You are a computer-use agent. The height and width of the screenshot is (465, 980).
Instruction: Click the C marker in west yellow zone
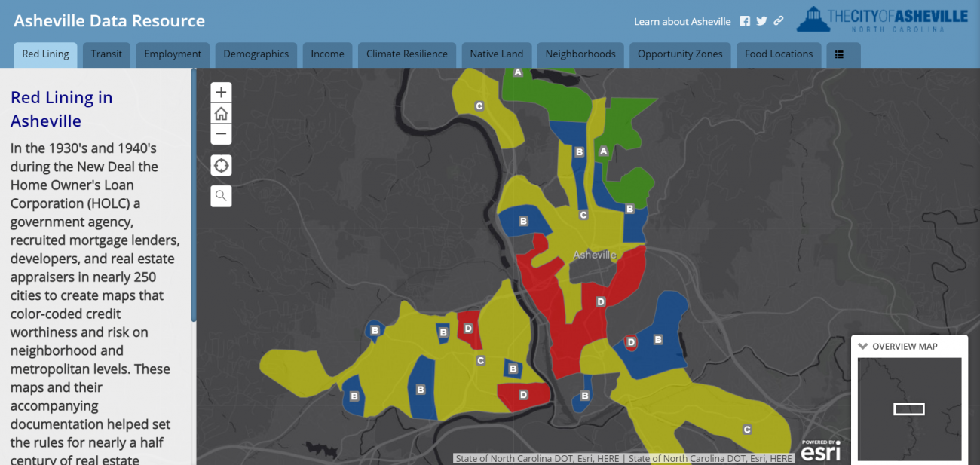tap(481, 360)
